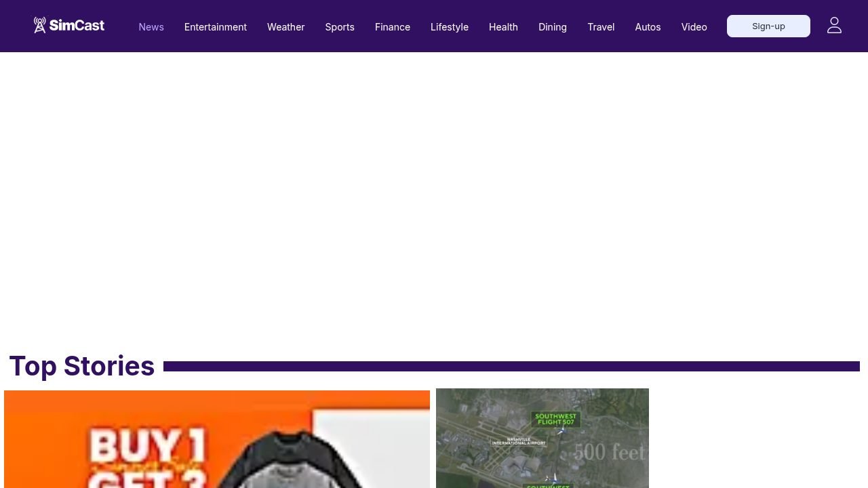Go to the Video section
This screenshot has height=488, width=868.
coord(694,27)
